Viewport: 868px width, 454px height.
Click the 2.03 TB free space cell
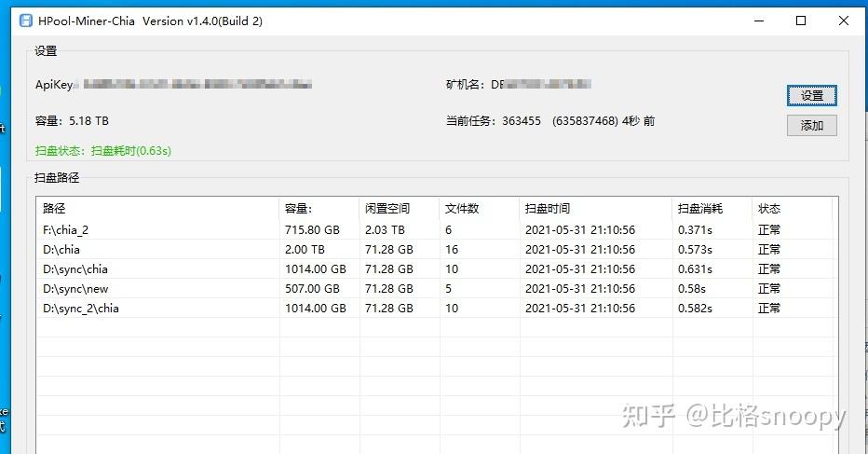point(385,229)
